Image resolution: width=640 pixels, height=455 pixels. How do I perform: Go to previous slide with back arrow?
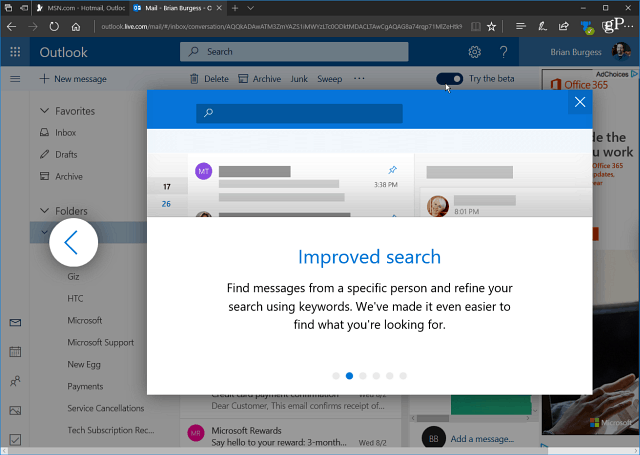73,242
